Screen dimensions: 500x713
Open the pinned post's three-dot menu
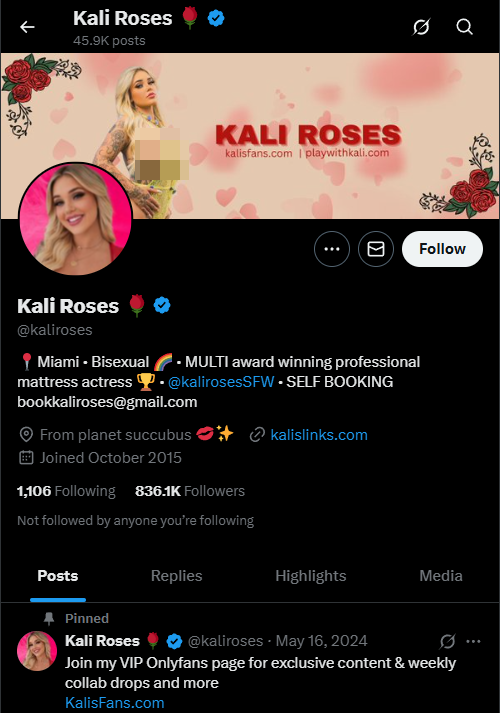click(x=473, y=641)
